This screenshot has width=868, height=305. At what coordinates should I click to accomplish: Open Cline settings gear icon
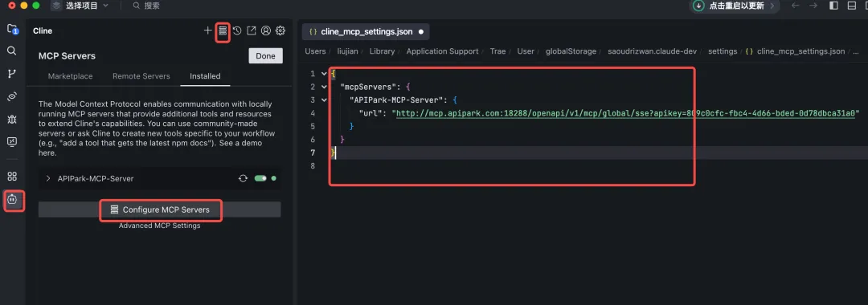tap(280, 31)
